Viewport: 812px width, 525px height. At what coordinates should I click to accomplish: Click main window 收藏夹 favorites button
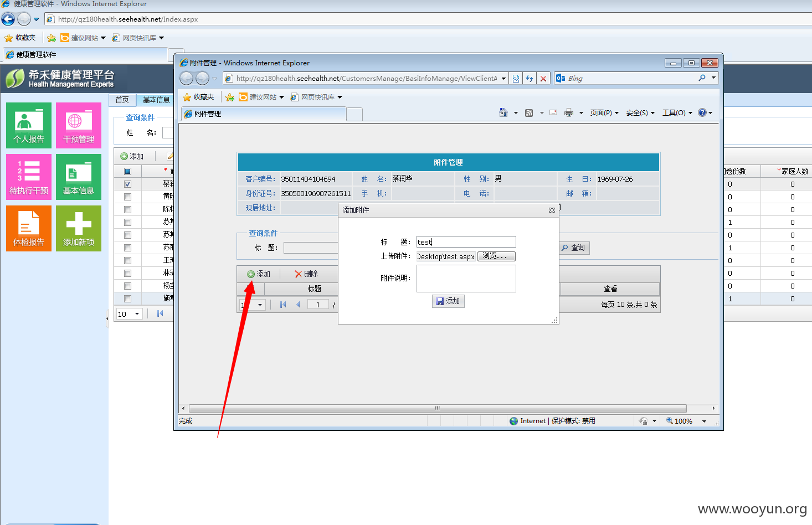[20, 38]
